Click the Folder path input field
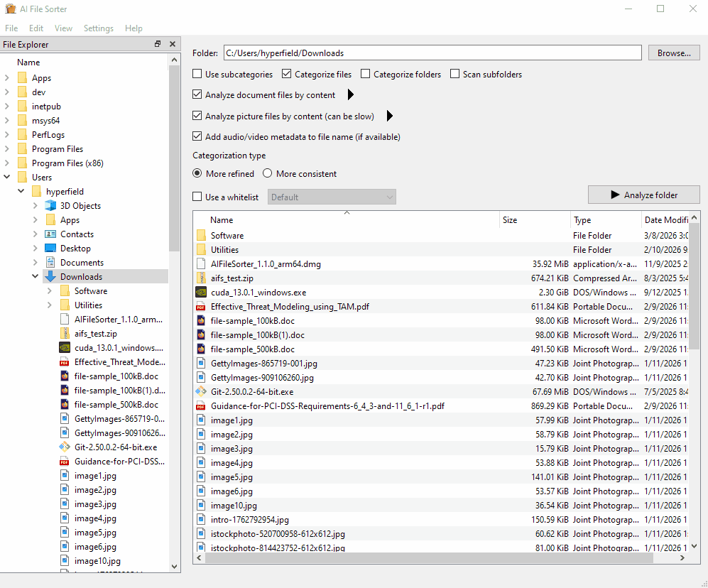The height and width of the screenshot is (588, 708). click(432, 53)
